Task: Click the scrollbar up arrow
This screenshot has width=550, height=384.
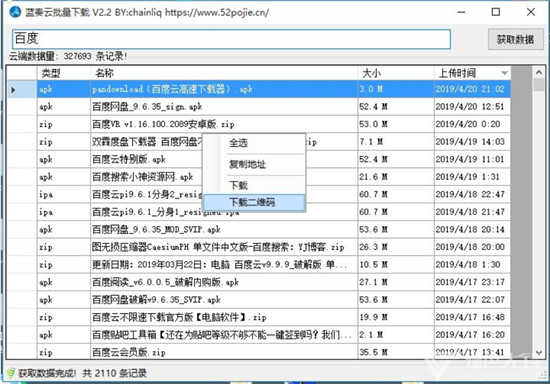Action: [x=539, y=72]
